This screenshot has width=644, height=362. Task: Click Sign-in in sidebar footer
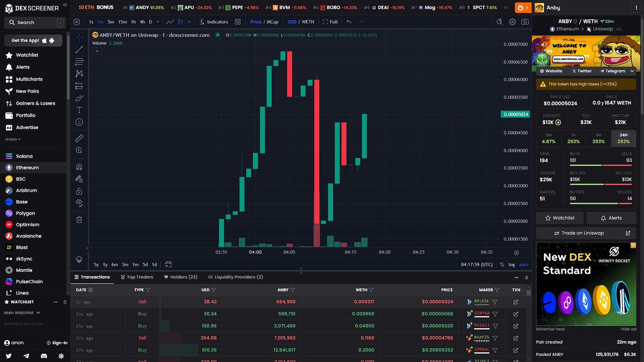(56, 343)
